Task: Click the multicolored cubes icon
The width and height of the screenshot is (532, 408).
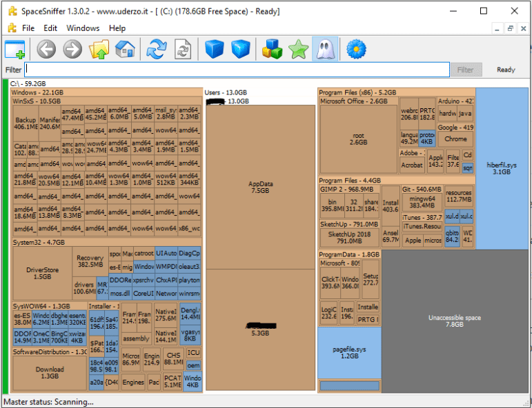Action: point(272,49)
